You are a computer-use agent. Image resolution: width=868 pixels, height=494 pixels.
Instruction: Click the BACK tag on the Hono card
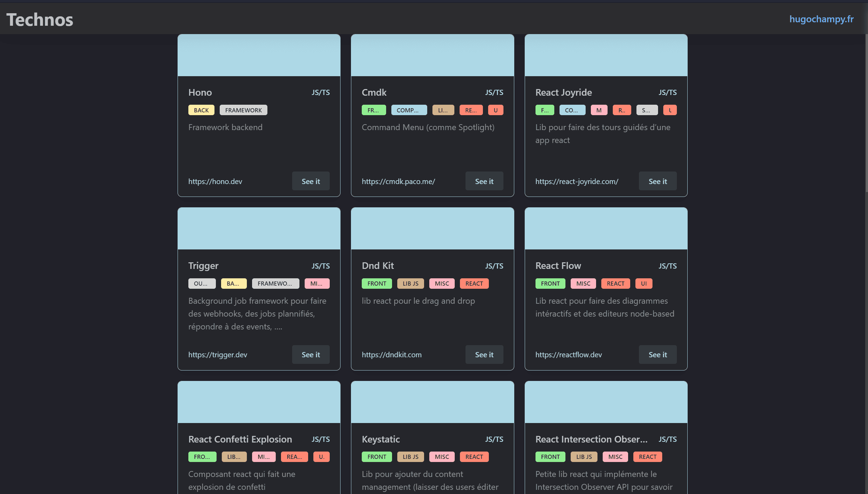point(201,110)
